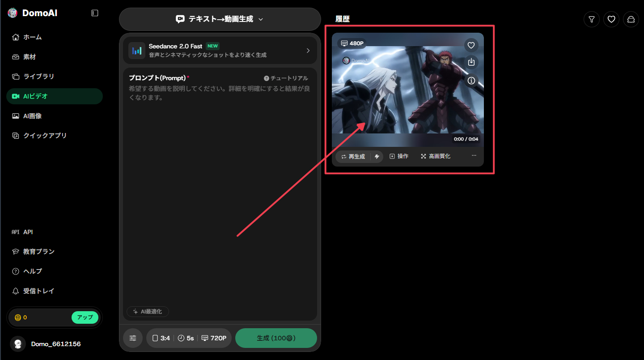Viewport: 644px width, 360px height.
Task: Open the 720P resolution selector
Action: click(214, 338)
